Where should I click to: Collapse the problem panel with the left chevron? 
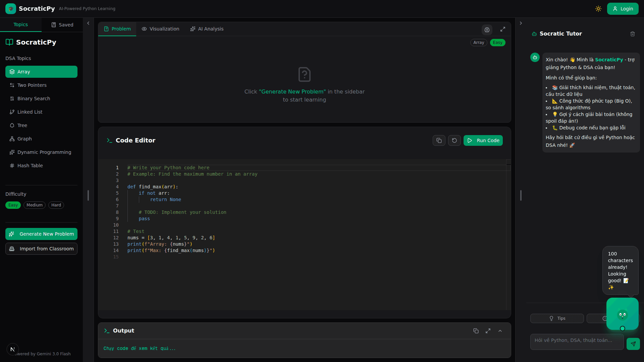pyautogui.click(x=88, y=23)
